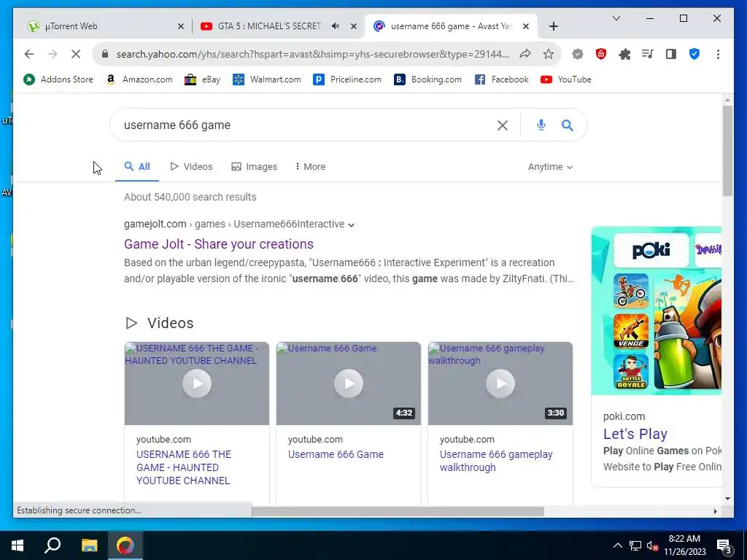Viewport: 747px width, 560px height.
Task: Open the Poki ad banner image
Action: (x=656, y=311)
